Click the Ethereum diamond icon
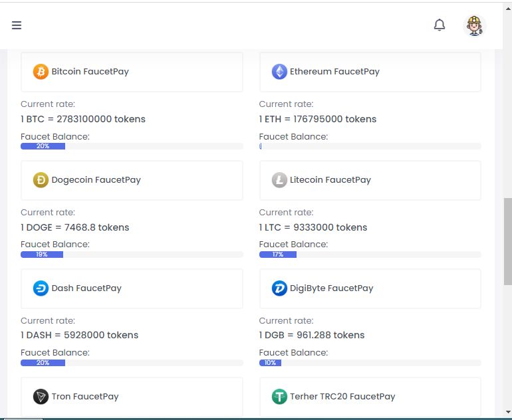The height and width of the screenshot is (420, 512). pos(279,72)
